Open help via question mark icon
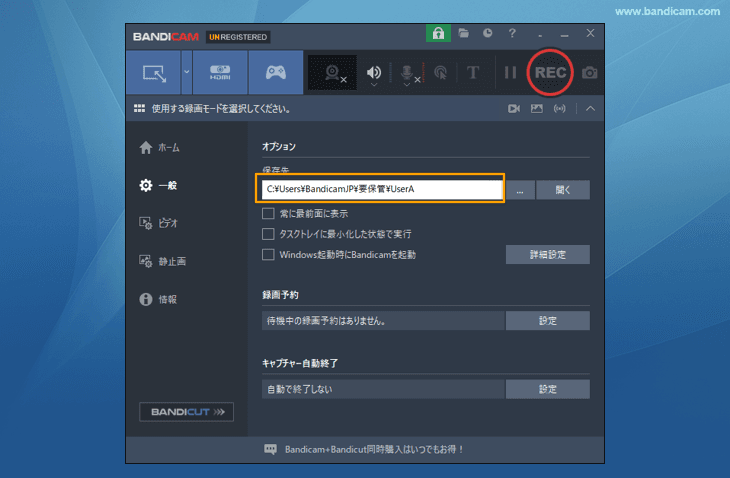 tap(512, 33)
